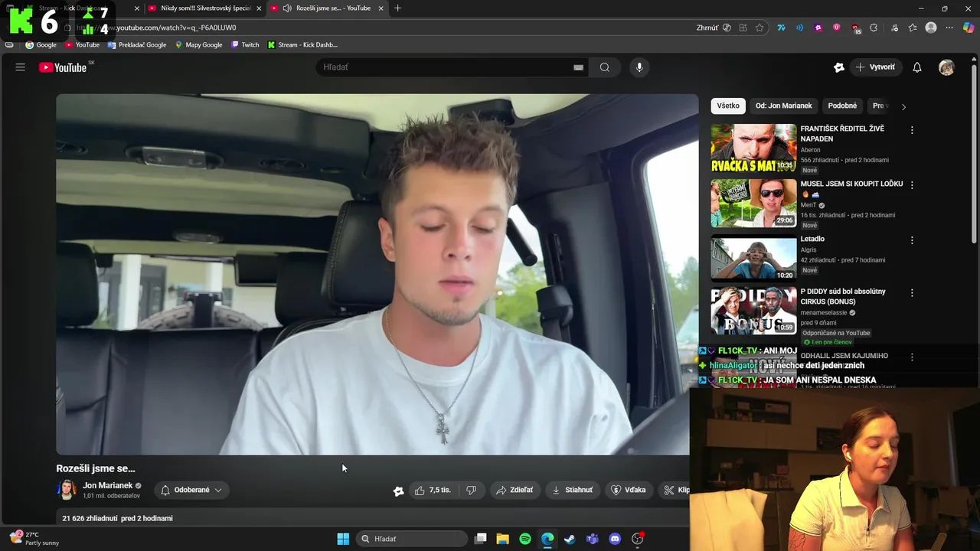Close the Rozešli jsme se YouTube tab
The width and height of the screenshot is (980, 551).
(x=381, y=8)
